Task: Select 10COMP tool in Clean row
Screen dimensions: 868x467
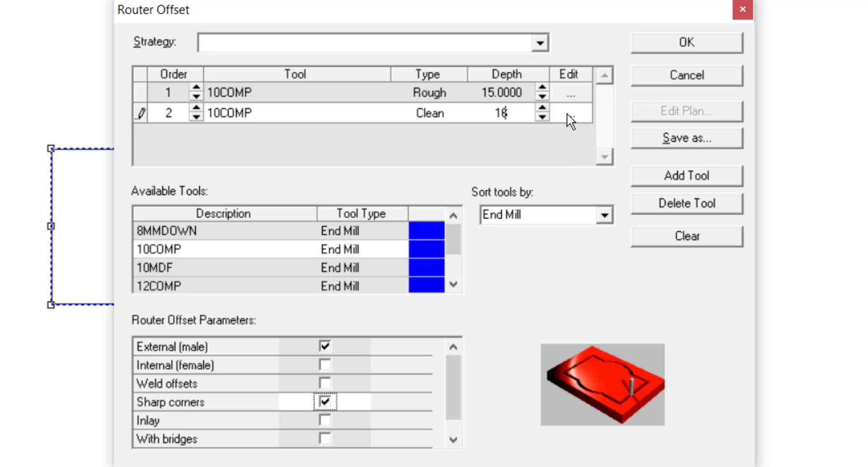Action: 297,113
